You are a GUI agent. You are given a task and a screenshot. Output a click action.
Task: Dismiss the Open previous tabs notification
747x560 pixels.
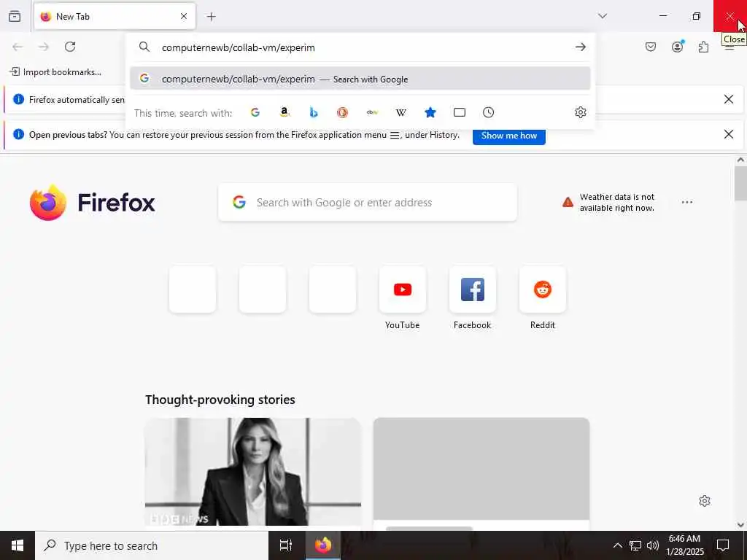[x=729, y=134]
